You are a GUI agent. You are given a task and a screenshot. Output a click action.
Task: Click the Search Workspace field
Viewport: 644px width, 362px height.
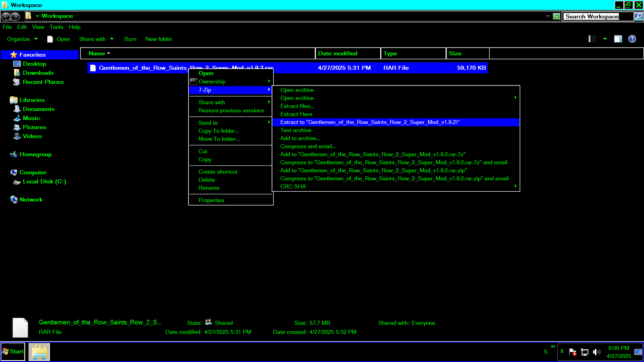tap(598, 16)
